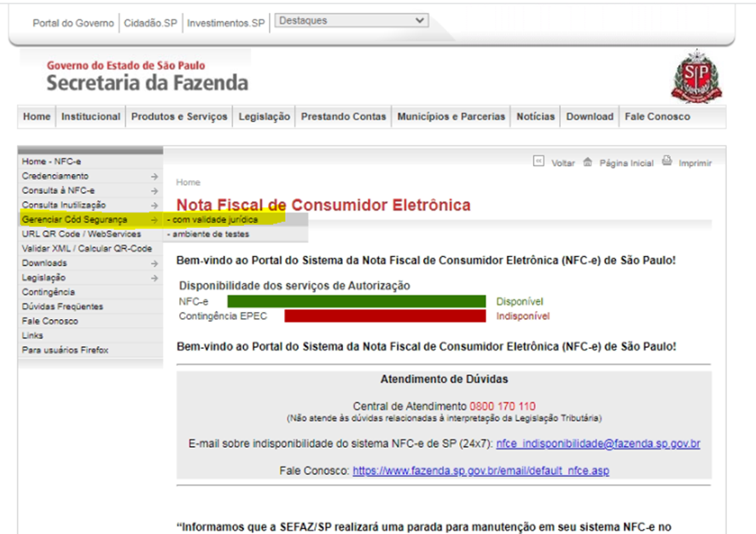756x534 pixels.
Task: Click the red Contingência EPEC status bar
Action: point(384,316)
